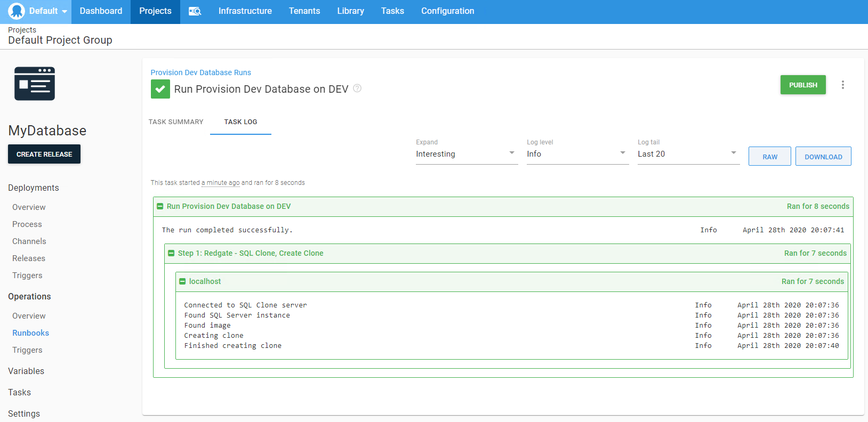Go to Runbooks in the sidebar
This screenshot has height=422, width=868.
[30, 333]
